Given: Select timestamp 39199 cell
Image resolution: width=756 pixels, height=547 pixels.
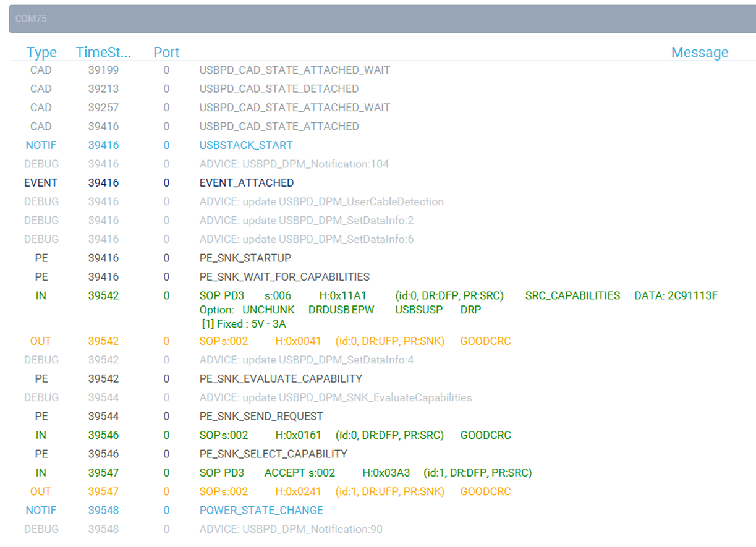Looking at the screenshot, I should [103, 70].
